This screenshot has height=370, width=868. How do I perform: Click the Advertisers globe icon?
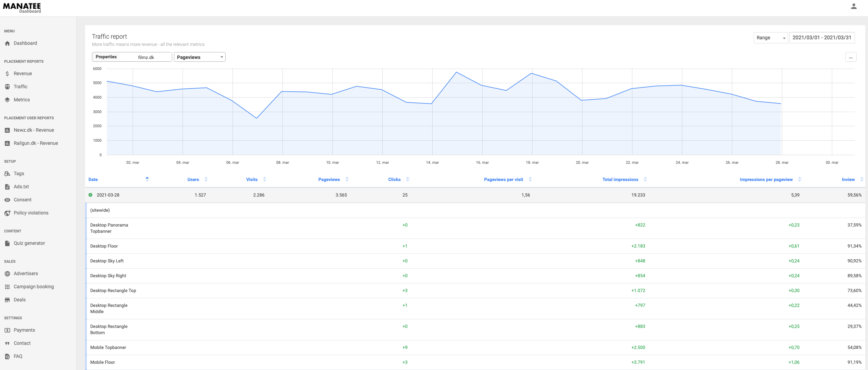pos(7,273)
